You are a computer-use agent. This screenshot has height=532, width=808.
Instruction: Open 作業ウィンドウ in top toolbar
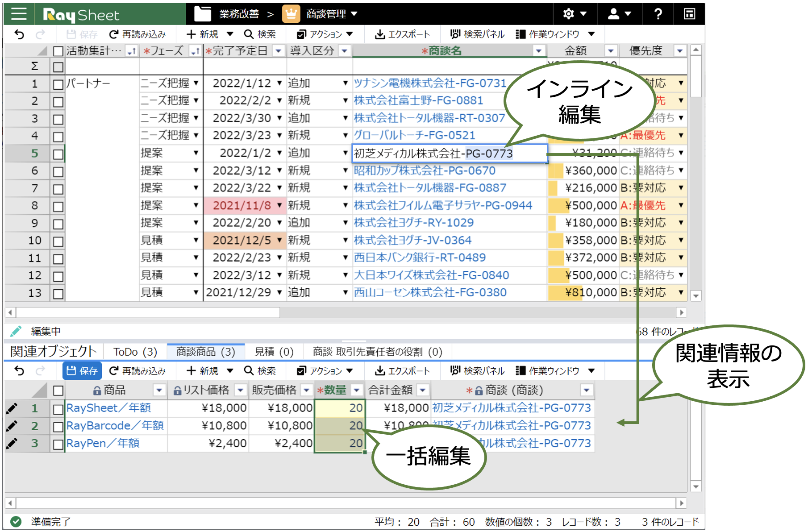pyautogui.click(x=555, y=34)
